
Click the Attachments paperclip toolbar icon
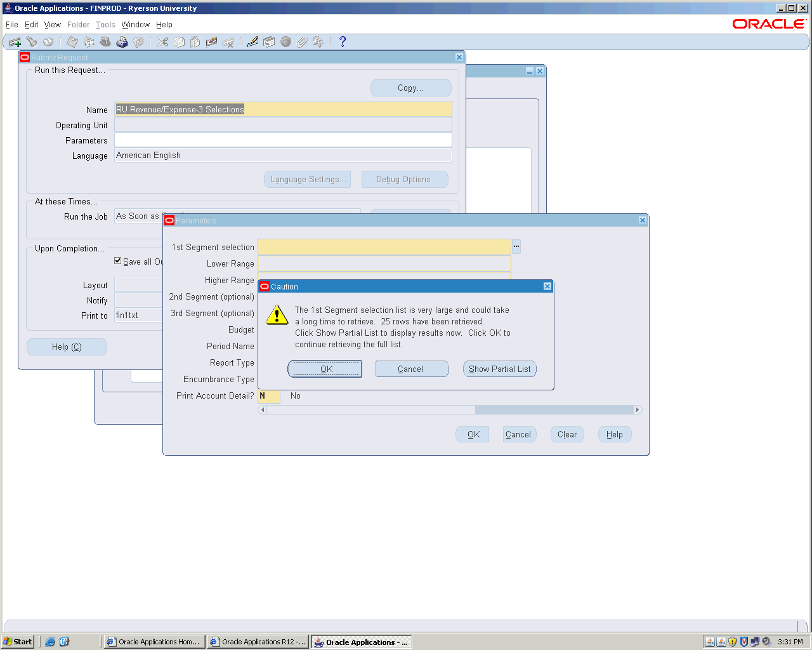(x=302, y=42)
